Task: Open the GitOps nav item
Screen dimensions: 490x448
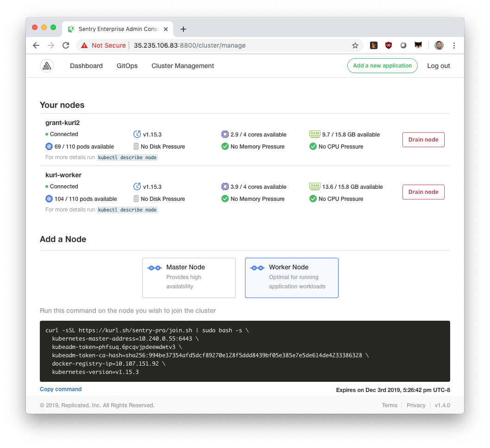Action: [x=127, y=66]
